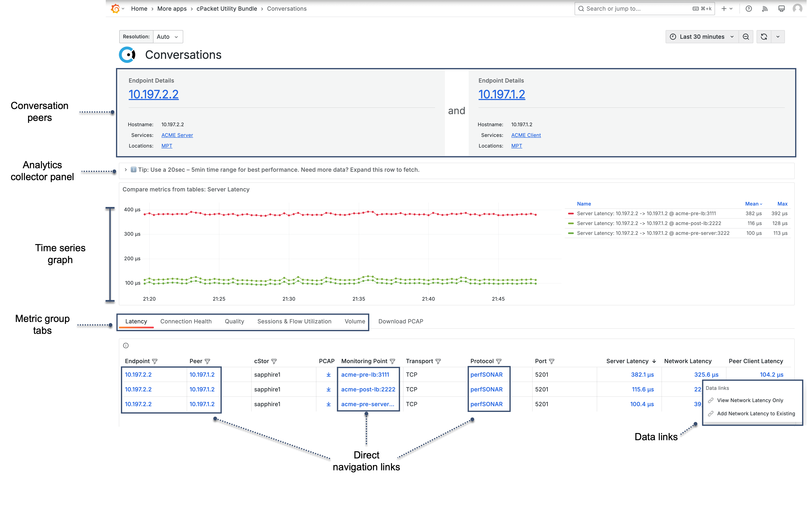Open the help question mark icon
Screen dimensions: 807x532
(x=749, y=9)
